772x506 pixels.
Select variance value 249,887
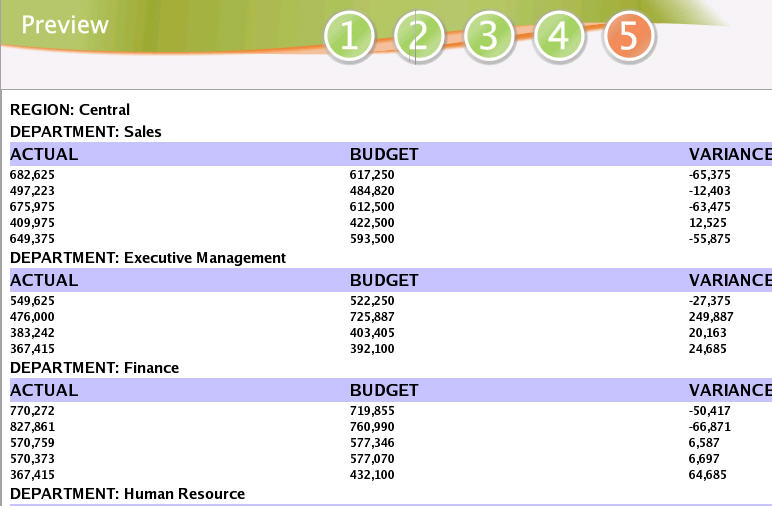coord(711,317)
